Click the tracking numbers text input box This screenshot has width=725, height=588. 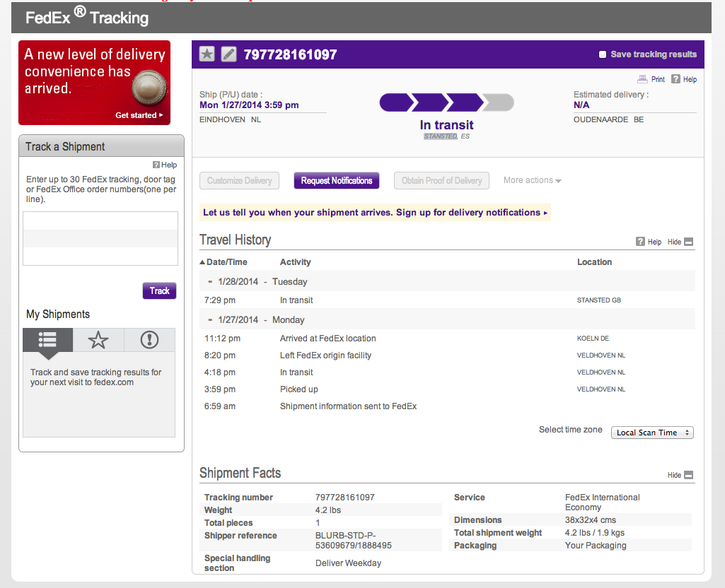point(100,238)
